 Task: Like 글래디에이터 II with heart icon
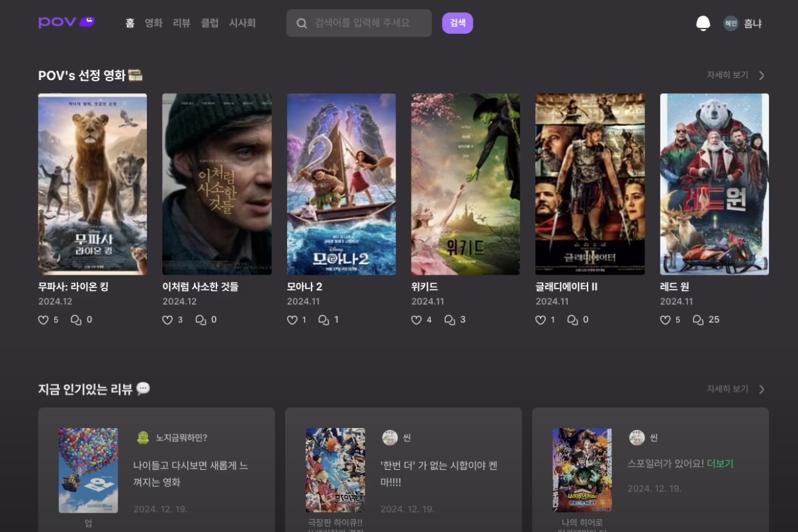coord(541,320)
